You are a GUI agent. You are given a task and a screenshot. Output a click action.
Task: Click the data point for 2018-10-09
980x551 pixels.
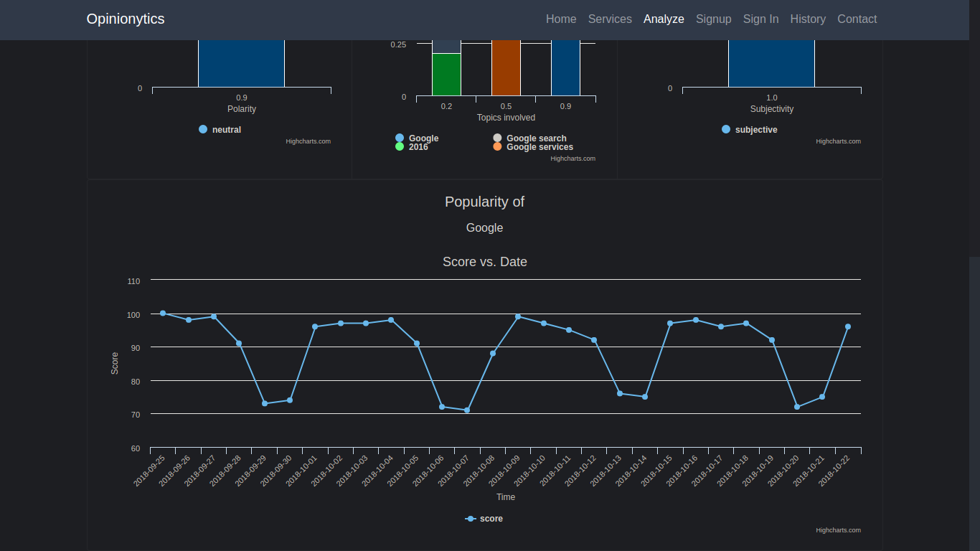[518, 317]
